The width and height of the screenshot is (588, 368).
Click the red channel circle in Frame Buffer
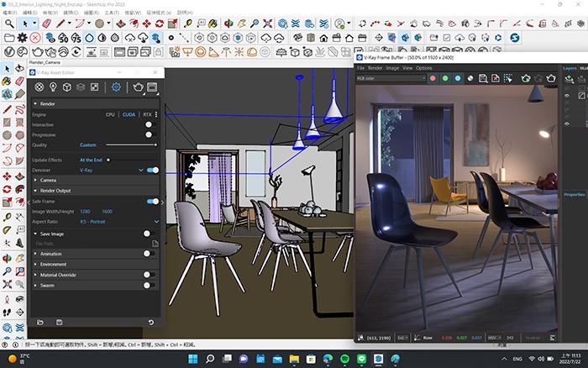(x=433, y=78)
